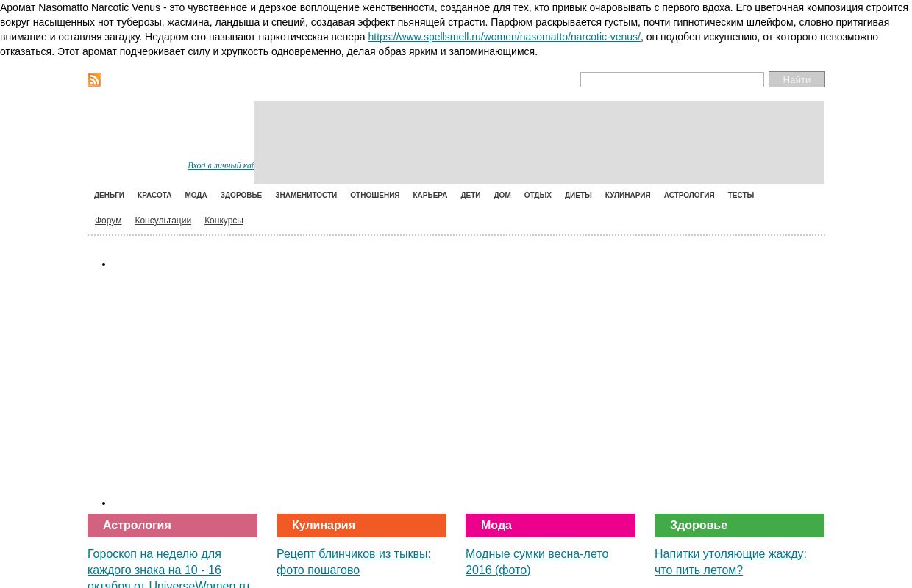The height and width of the screenshot is (588, 912).
Task: Open Модные сумки весна-лето 2016 article
Action: (x=536, y=562)
